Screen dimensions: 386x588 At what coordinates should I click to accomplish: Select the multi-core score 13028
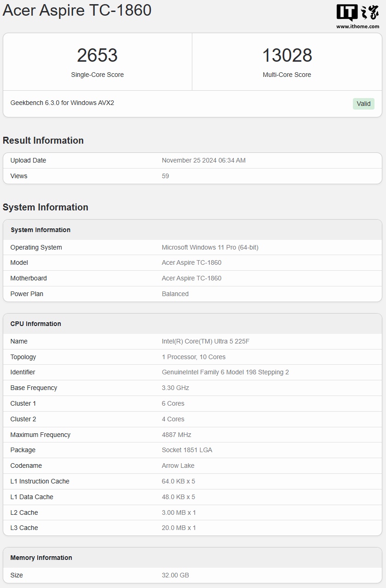(287, 55)
